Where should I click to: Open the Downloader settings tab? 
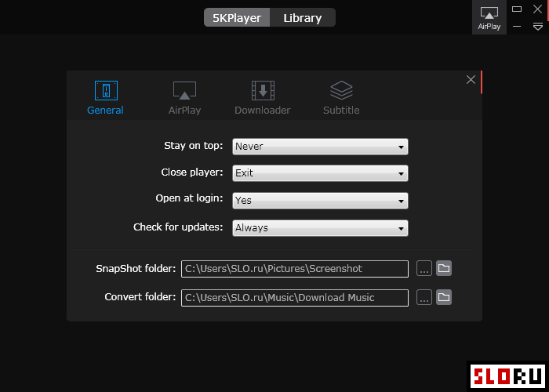263,98
